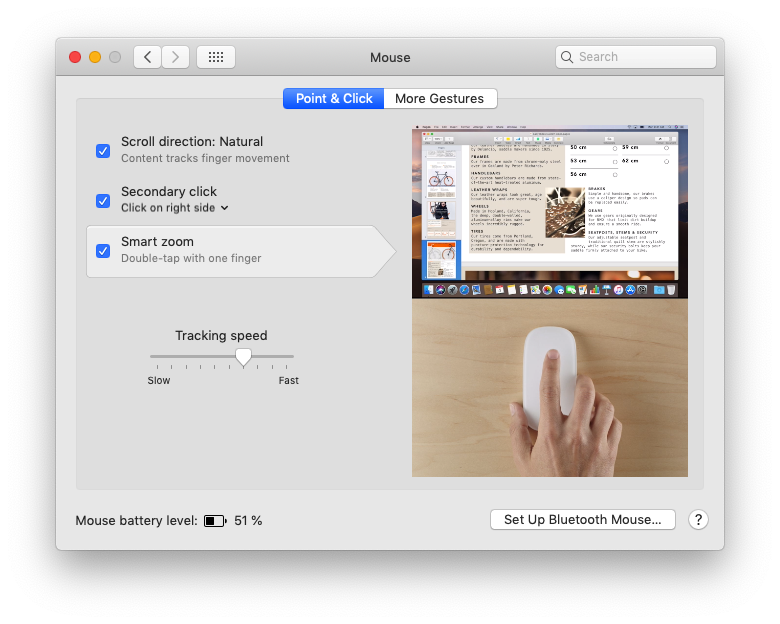Minimize the Mouse window with yellow button
Viewport: 780px width, 624px height.
(x=95, y=57)
